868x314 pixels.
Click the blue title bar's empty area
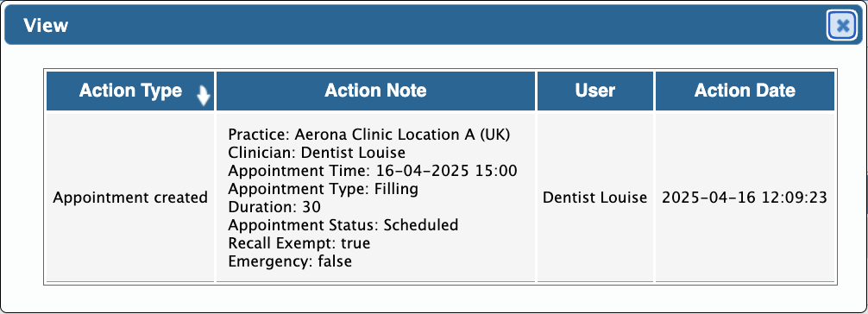pyautogui.click(x=443, y=26)
